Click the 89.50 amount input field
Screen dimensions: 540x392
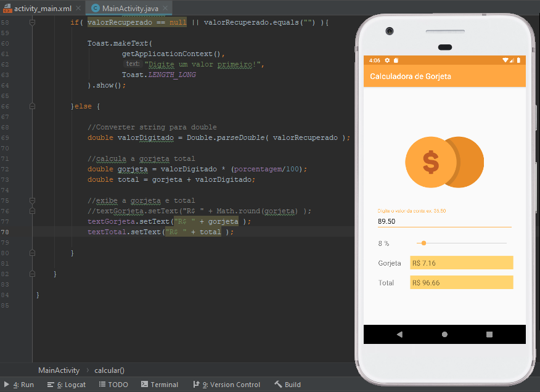[444, 221]
